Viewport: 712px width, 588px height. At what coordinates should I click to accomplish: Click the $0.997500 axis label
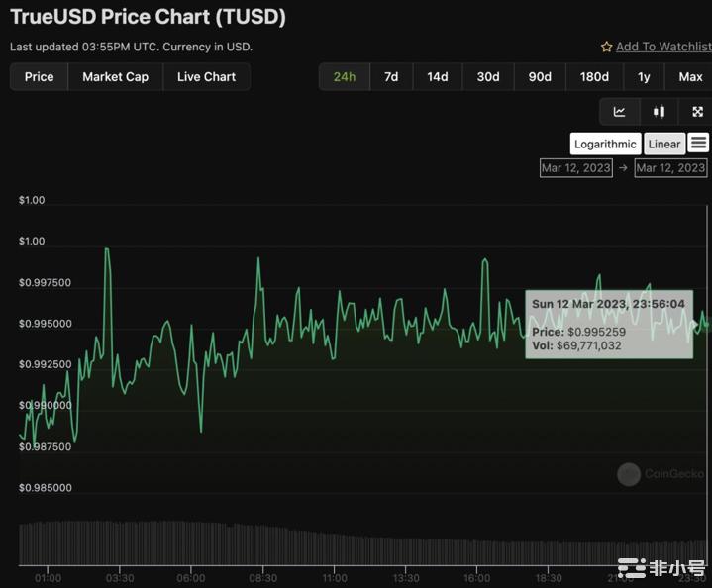click(x=45, y=283)
